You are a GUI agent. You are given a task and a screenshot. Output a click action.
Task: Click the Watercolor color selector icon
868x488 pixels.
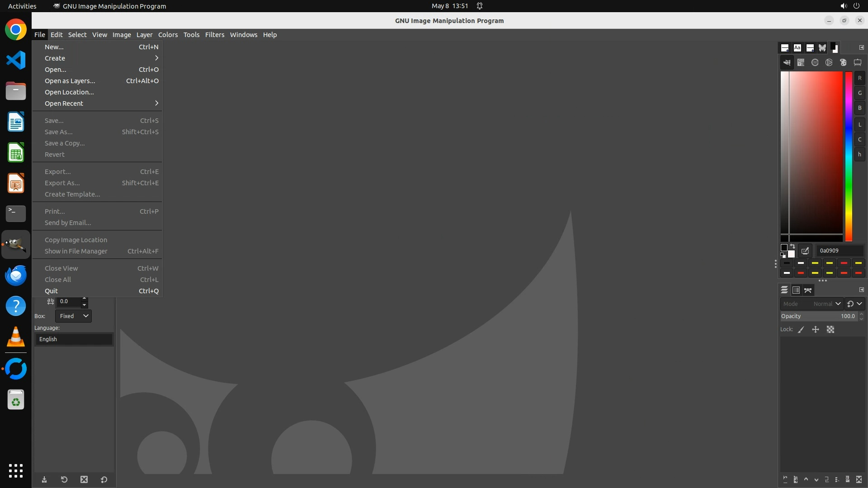point(815,63)
